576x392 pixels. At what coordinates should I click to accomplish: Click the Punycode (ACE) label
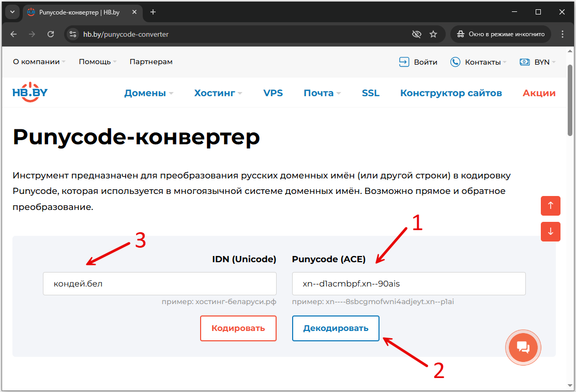pos(328,259)
